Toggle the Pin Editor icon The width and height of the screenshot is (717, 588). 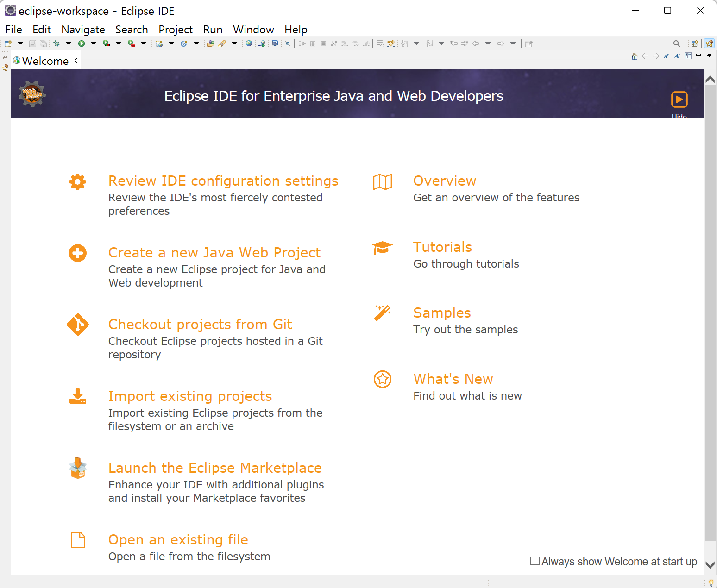529,44
